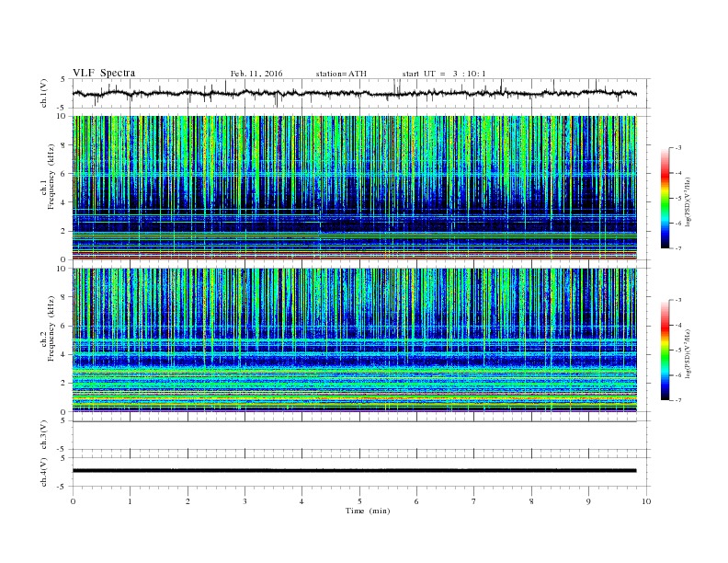Click the 'Feb. 11, 2016' date text
Screen dimensions: 728x563
(256, 74)
